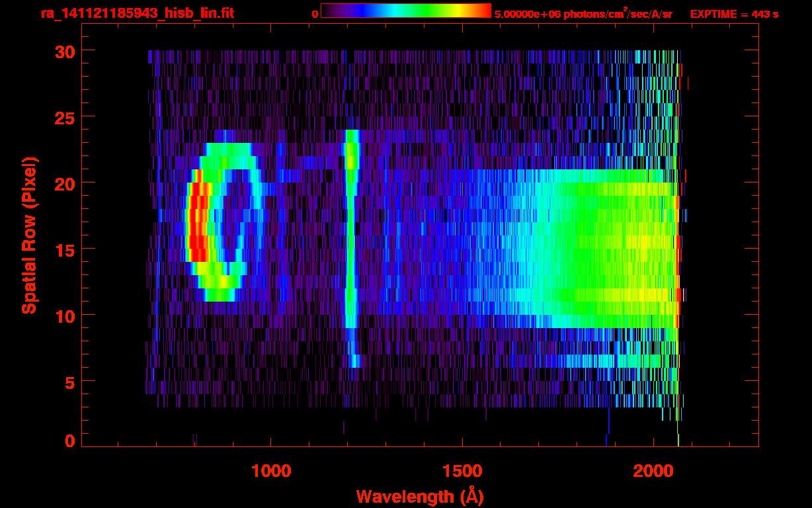Click the Spatial Row (Pixel) axis title
Viewport: 812px width, 508px height.
point(30,235)
